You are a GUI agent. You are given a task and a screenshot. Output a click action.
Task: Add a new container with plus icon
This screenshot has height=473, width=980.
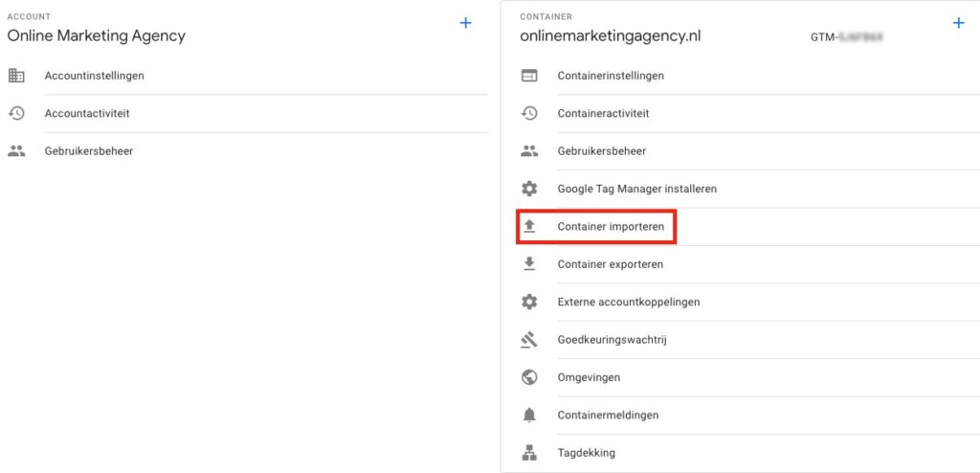click(958, 23)
